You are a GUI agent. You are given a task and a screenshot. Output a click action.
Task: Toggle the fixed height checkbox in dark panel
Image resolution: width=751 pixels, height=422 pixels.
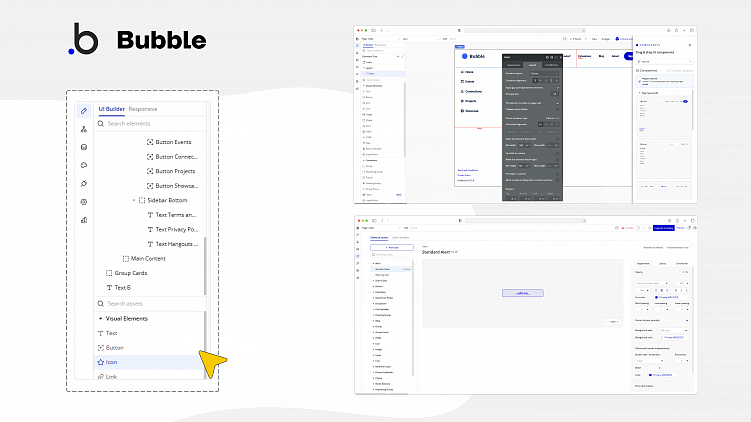pyautogui.click(x=558, y=160)
